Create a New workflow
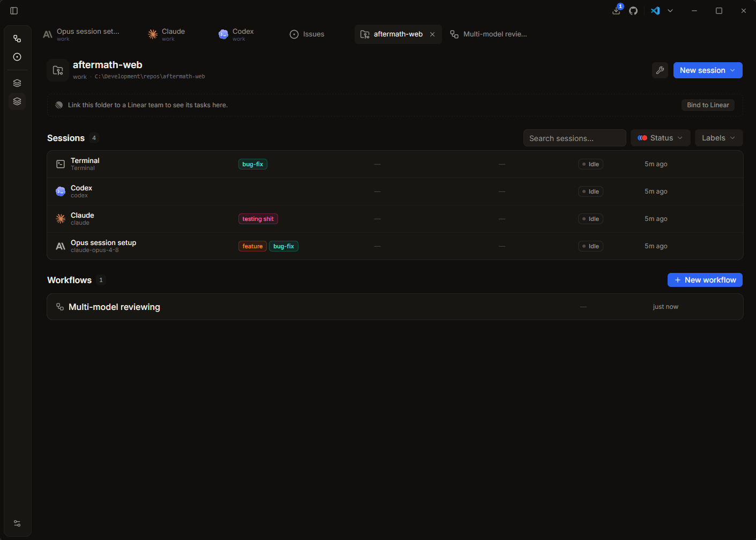756x540 pixels. [x=705, y=280]
